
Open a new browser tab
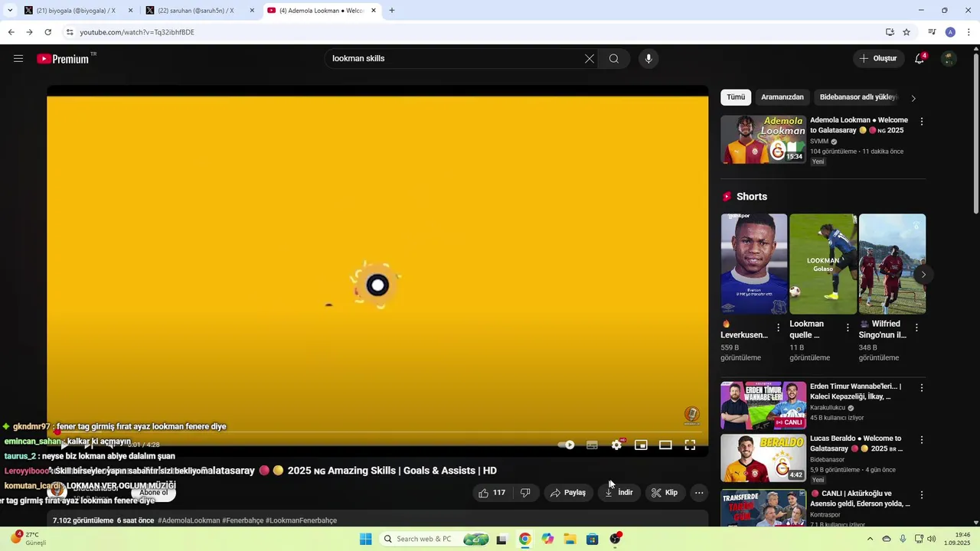click(x=392, y=11)
